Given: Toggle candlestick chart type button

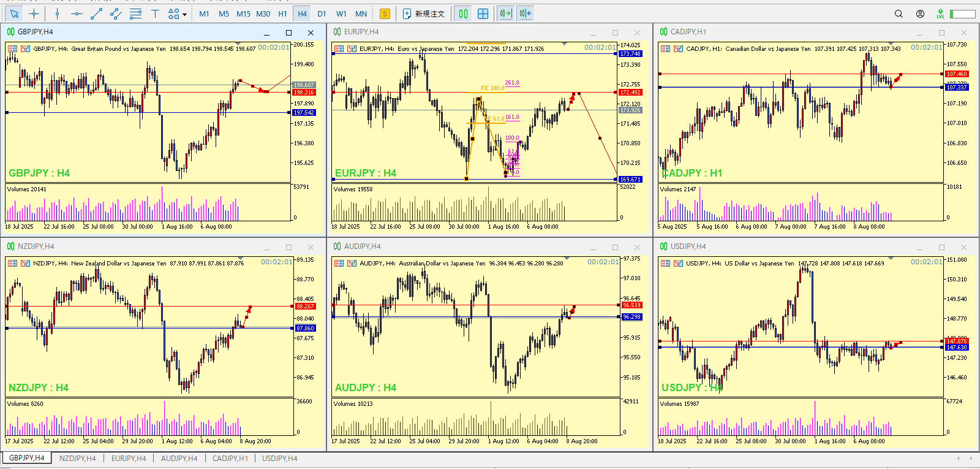Looking at the screenshot, I should click(x=464, y=13).
